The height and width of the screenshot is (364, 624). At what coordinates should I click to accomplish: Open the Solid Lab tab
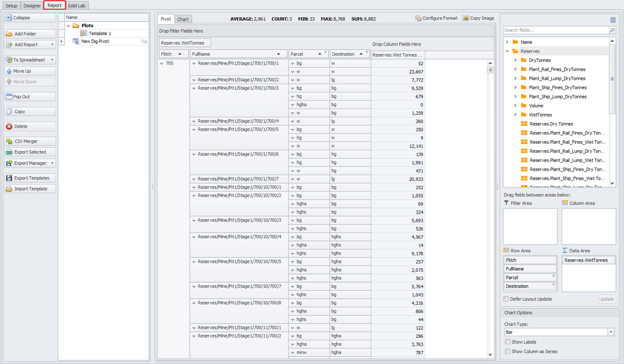(76, 6)
